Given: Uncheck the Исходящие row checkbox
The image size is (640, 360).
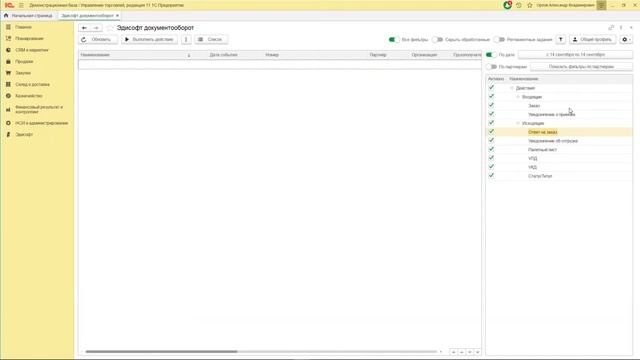Looking at the screenshot, I should 491,123.
